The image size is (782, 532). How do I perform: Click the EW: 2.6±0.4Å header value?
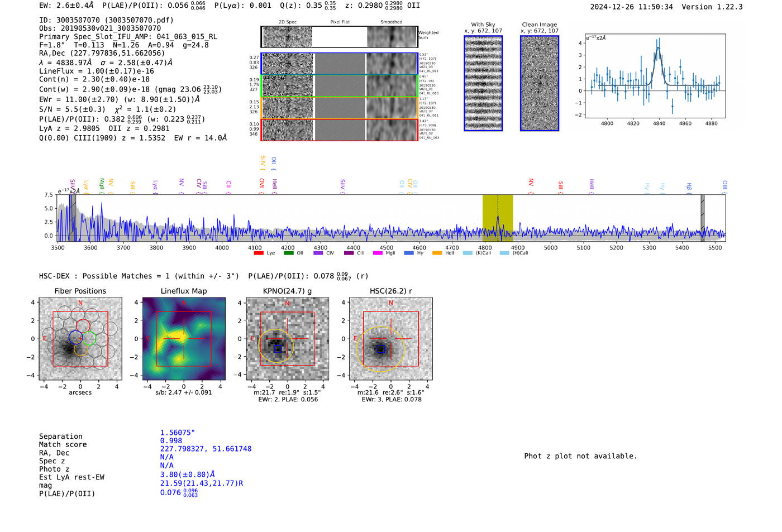pos(66,6)
